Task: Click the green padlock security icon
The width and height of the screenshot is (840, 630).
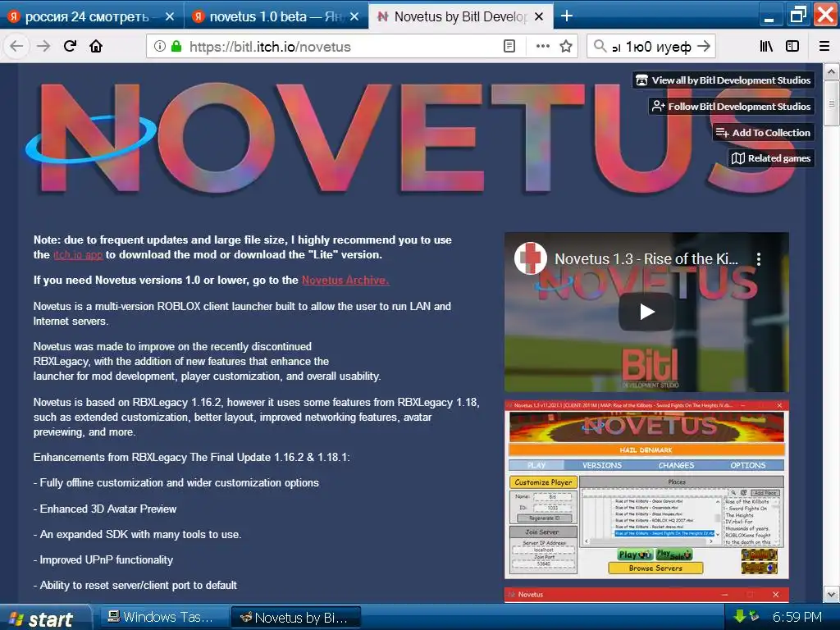Action: (176, 46)
